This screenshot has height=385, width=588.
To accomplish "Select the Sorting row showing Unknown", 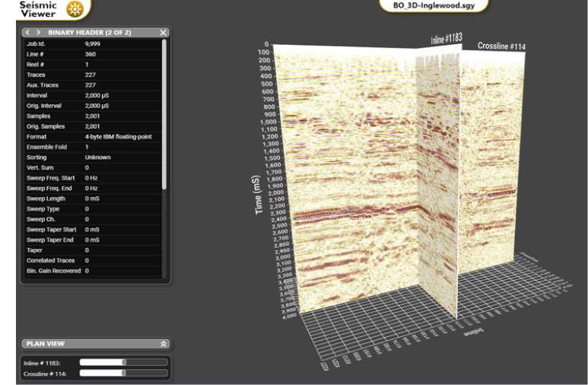I will click(91, 157).
